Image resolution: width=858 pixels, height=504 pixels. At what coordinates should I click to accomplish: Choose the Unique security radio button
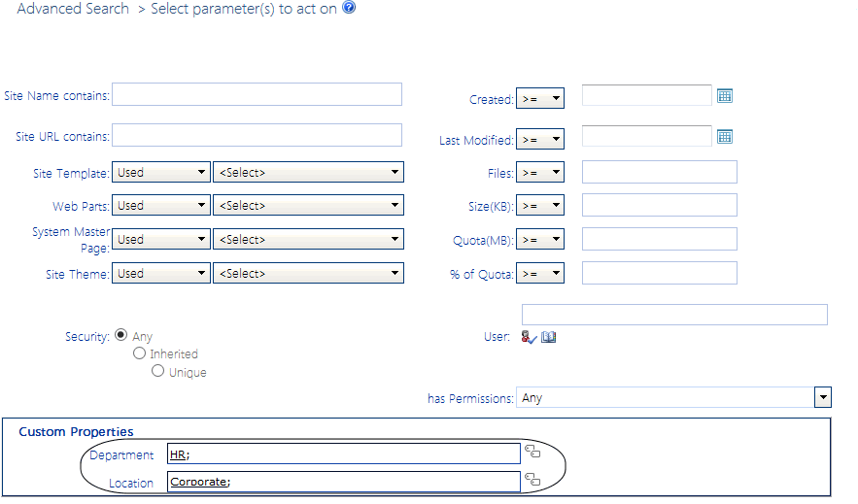point(157,371)
